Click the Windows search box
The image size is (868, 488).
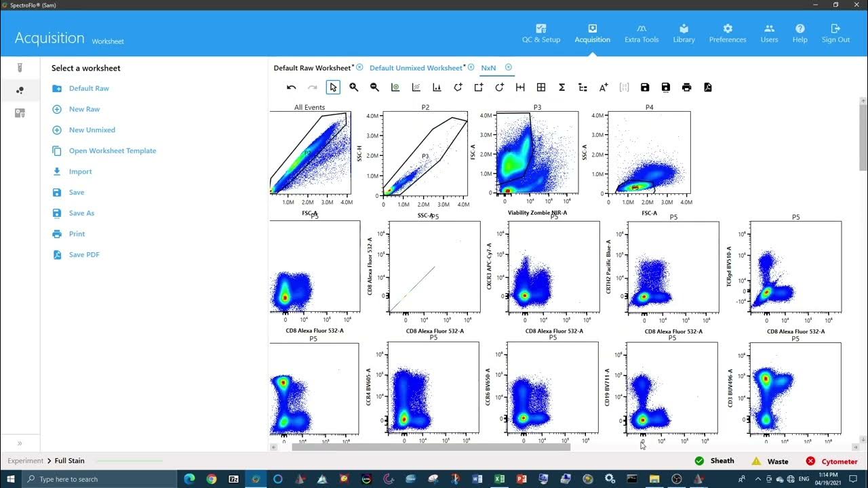pos(100,479)
